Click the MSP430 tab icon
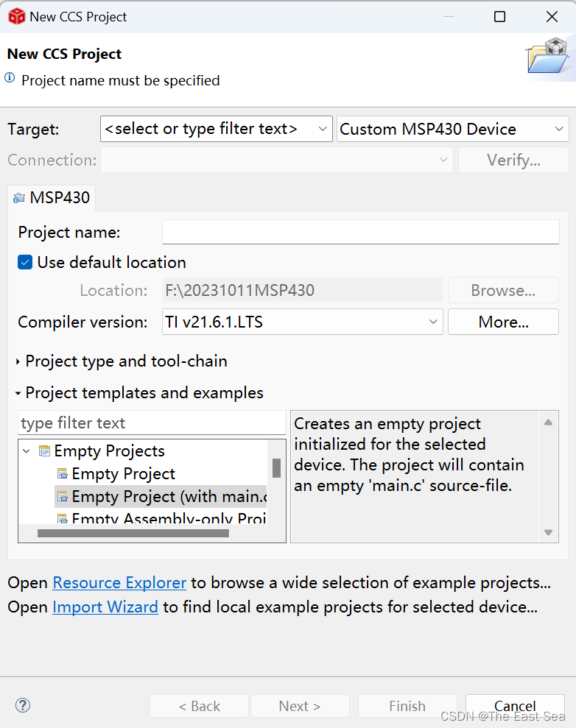The height and width of the screenshot is (728, 576). (19, 198)
